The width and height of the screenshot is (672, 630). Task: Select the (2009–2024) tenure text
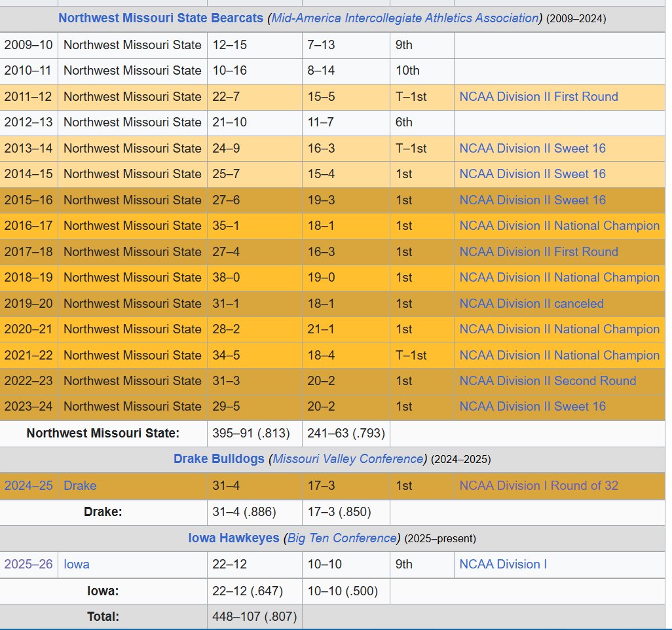pos(576,19)
